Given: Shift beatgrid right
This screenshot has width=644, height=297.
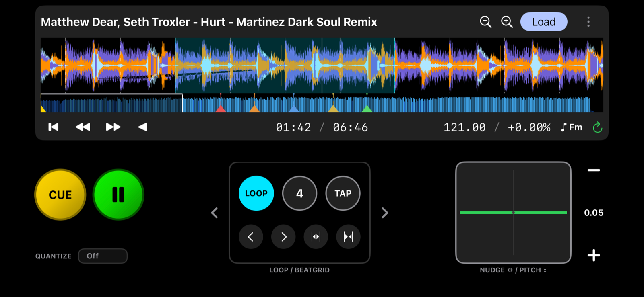Looking at the screenshot, I should click(x=283, y=237).
